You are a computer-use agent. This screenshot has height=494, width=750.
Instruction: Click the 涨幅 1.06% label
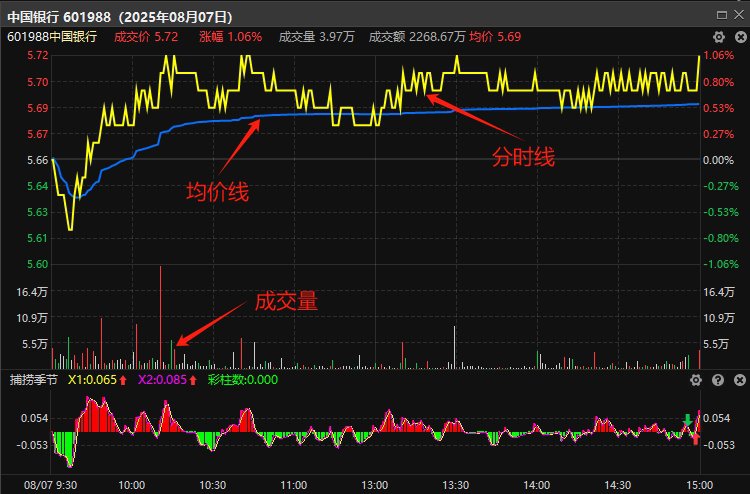click(230, 37)
